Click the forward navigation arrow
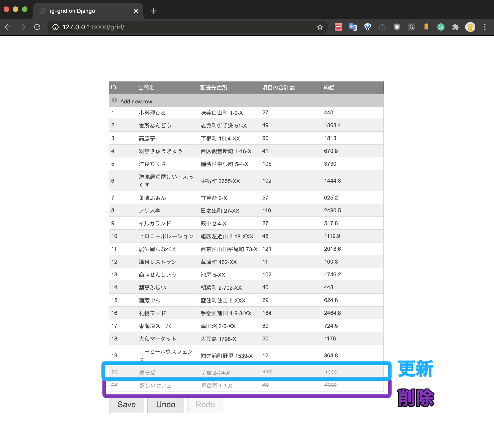494x448 pixels. click(x=22, y=27)
